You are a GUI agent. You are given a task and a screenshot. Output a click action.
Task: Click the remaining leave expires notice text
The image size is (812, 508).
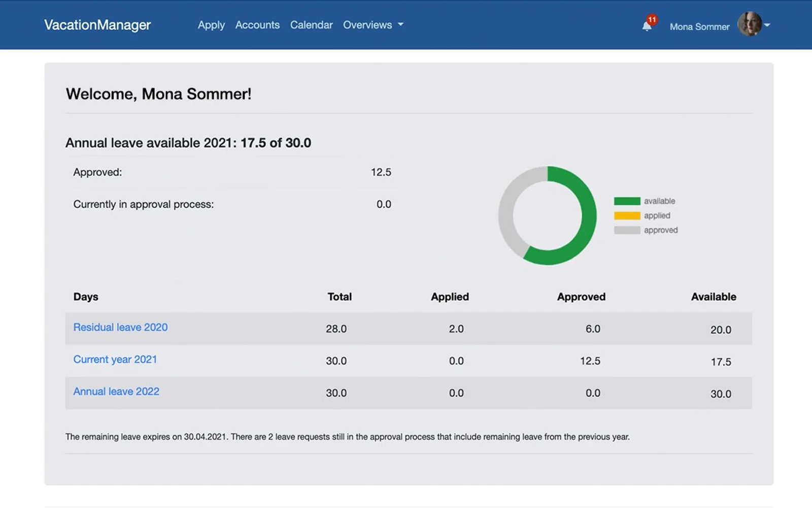[x=348, y=436]
